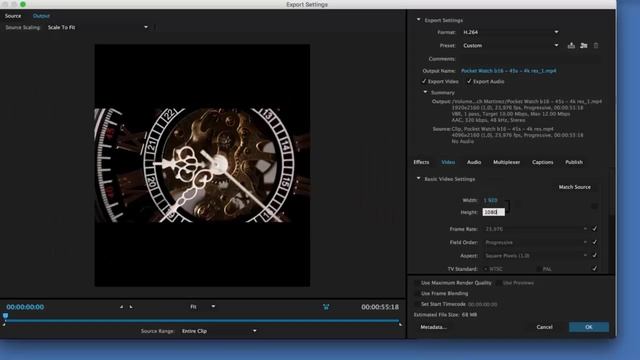Switch to the Source tab
Viewport: 640px width, 360px height.
[x=13, y=16]
